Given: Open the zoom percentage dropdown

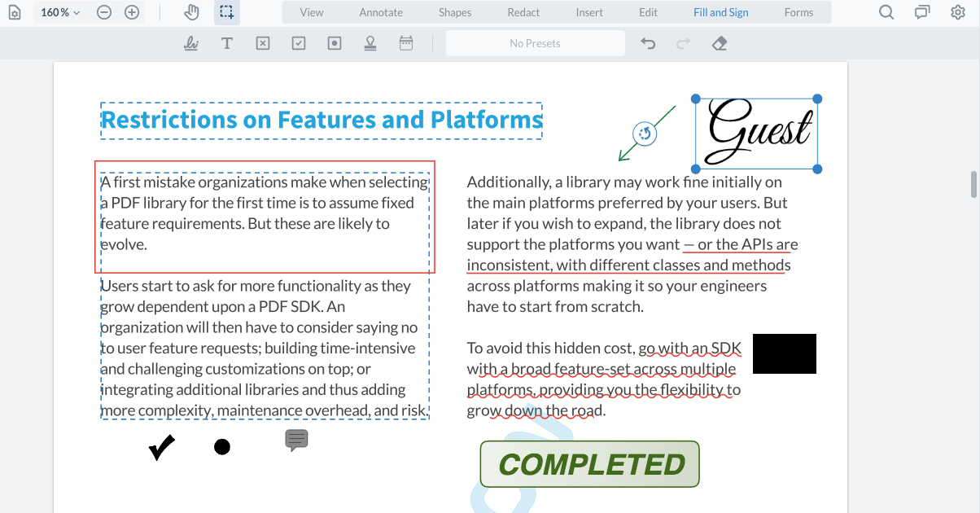Looking at the screenshot, I should [x=59, y=12].
